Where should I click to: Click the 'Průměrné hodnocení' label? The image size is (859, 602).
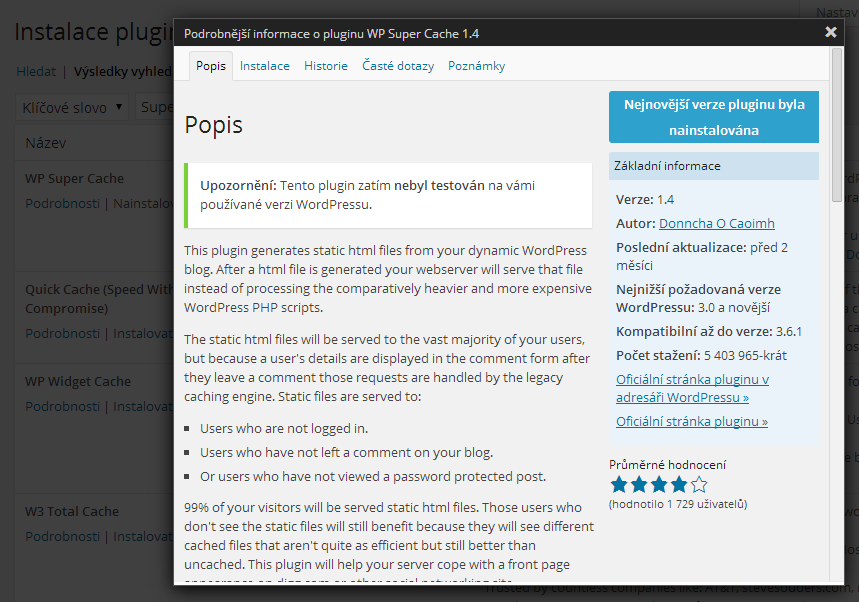pos(667,465)
